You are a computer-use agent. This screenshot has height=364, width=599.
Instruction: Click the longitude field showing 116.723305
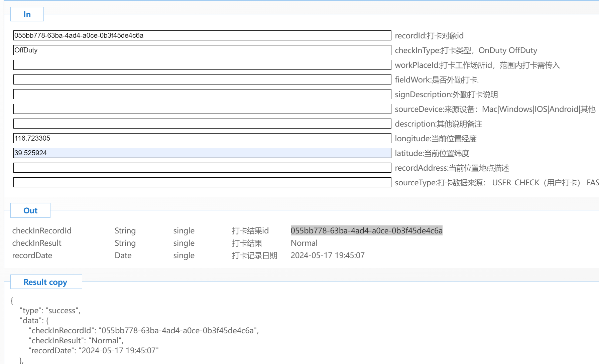[x=202, y=138]
